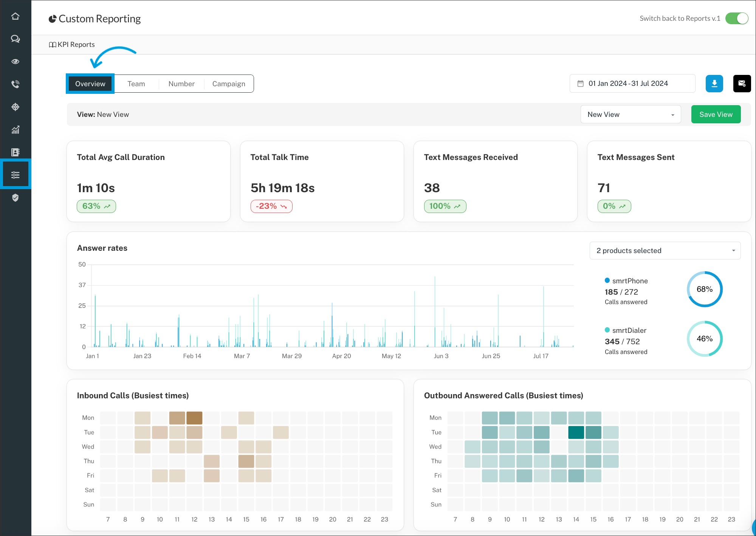Click the black email report icon
The height and width of the screenshot is (536, 756).
point(742,84)
